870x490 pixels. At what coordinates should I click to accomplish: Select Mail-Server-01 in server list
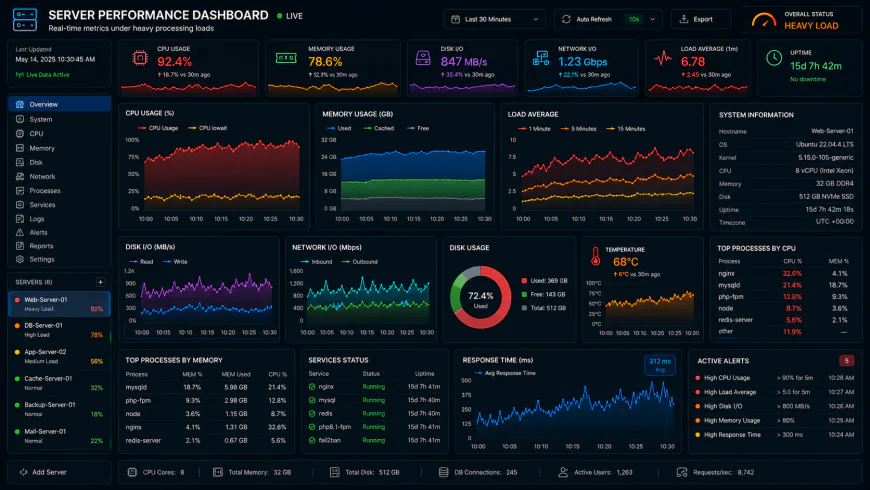pos(59,436)
